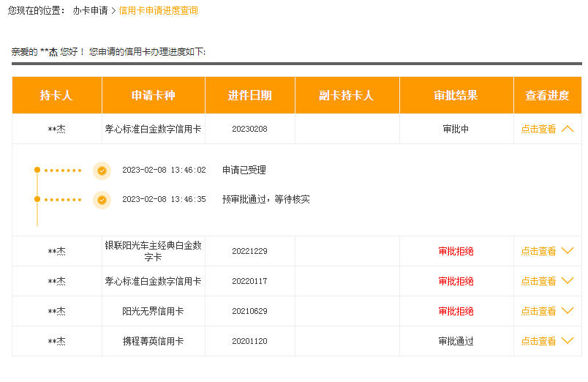The width and height of the screenshot is (588, 382).
Task: Select the 银联阳光车主经典白金数字卡 card name
Action: point(153,251)
